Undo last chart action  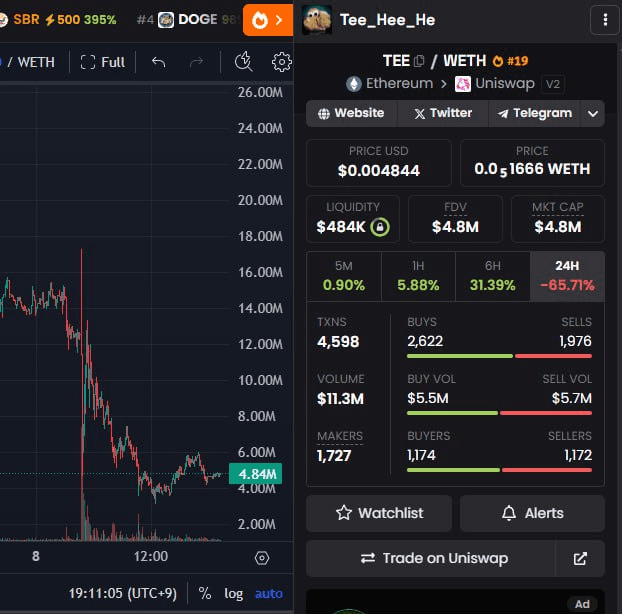tap(159, 62)
